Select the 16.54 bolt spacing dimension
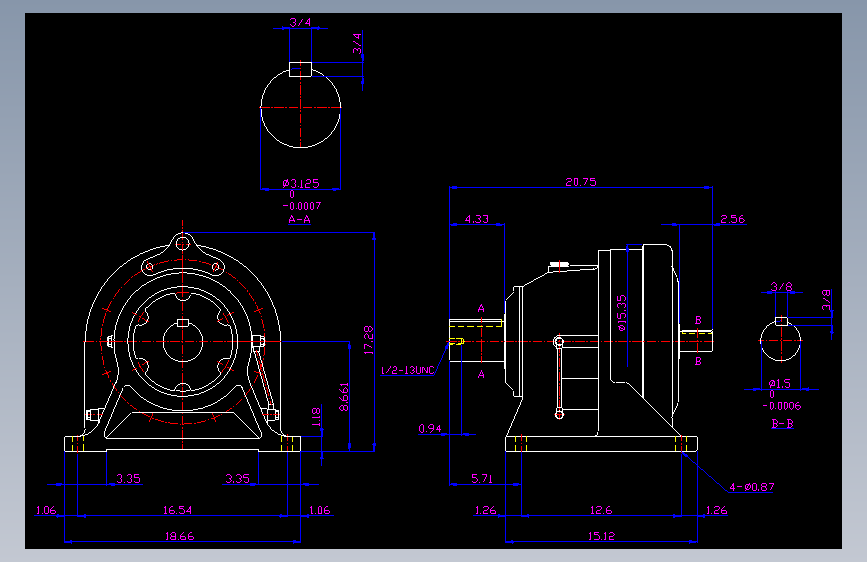The image size is (867, 562). tap(177, 510)
